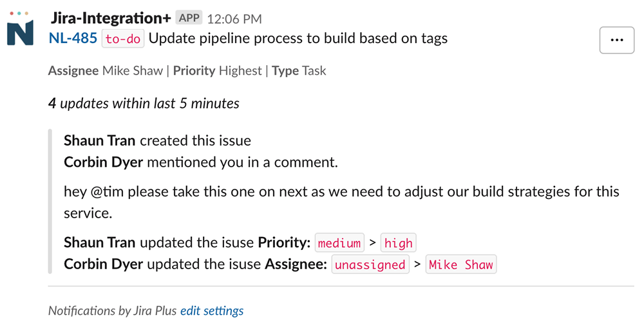Click the 4 updates within last 5 minutes text
This screenshot has height=322, width=644.
144,103
